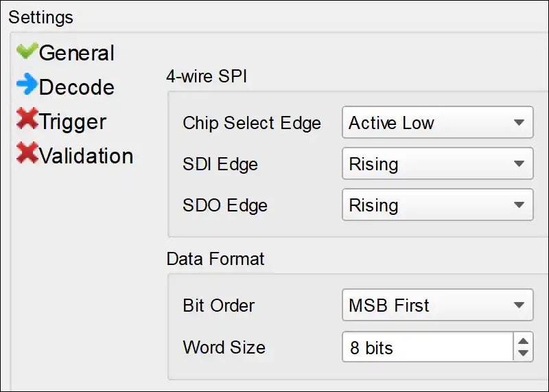Click the Settings panel title
Screen dimensions: 549x392
point(40,16)
